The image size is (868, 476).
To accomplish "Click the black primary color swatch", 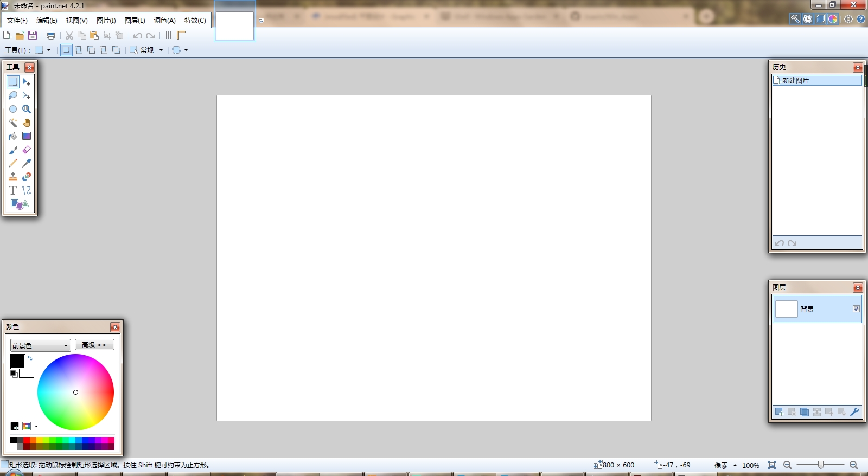I will pos(17,361).
